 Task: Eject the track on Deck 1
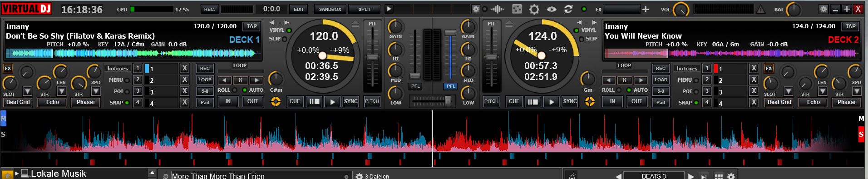coord(355,24)
